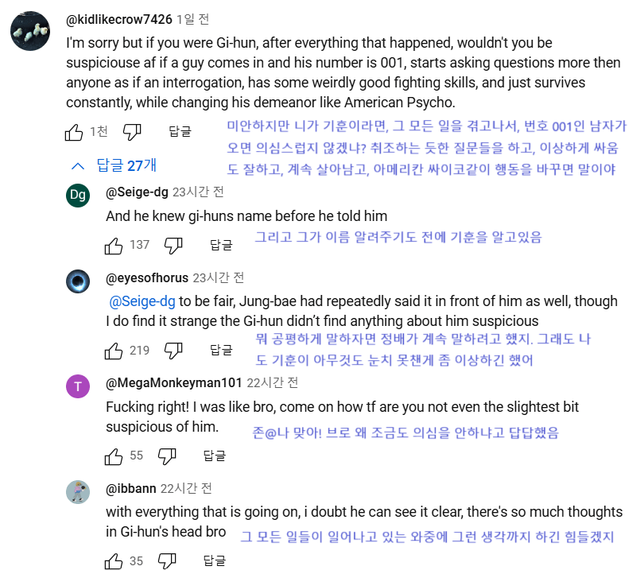640x570 pixels.
Task: Reply to the @MegaMonkeyman101 comment
Action: (214, 456)
